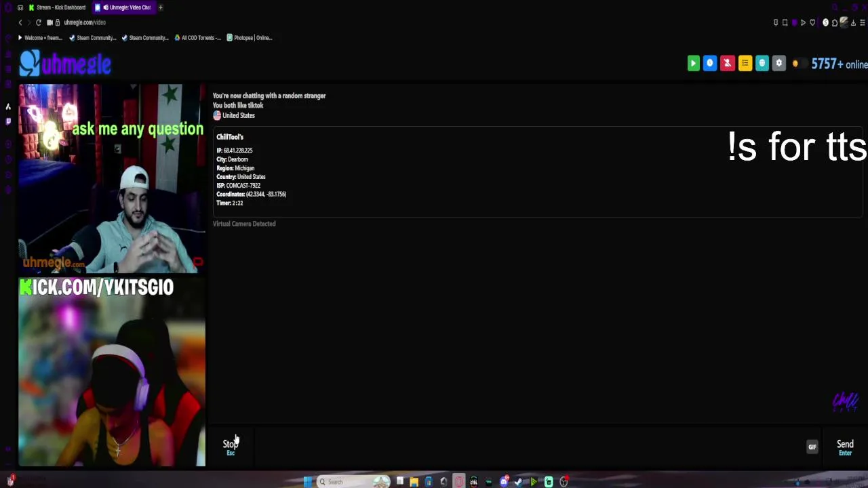Image resolution: width=868 pixels, height=488 pixels.
Task: Click the Uhmegle logo
Action: tap(65, 64)
